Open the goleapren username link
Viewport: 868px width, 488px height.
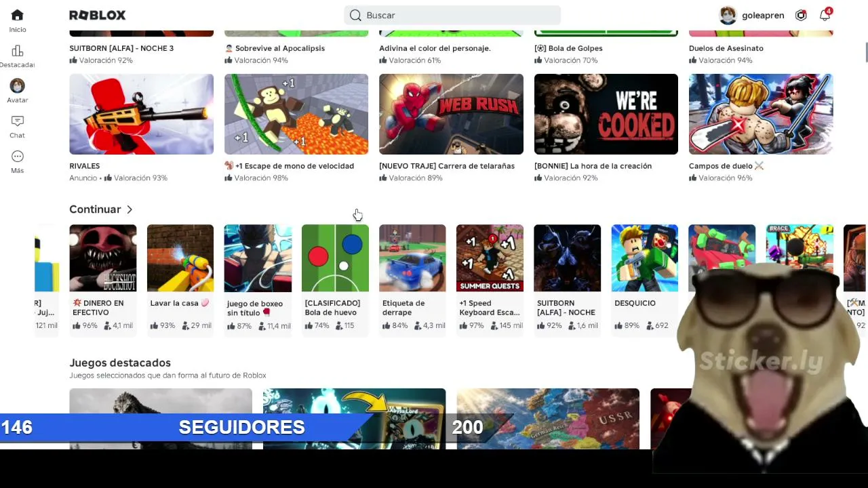pos(763,15)
